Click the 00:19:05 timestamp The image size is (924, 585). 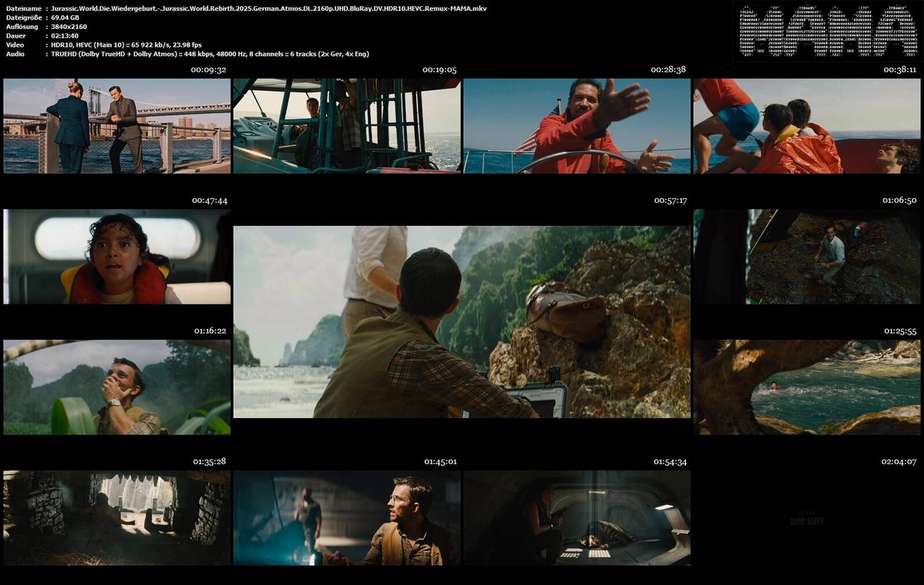[439, 70]
